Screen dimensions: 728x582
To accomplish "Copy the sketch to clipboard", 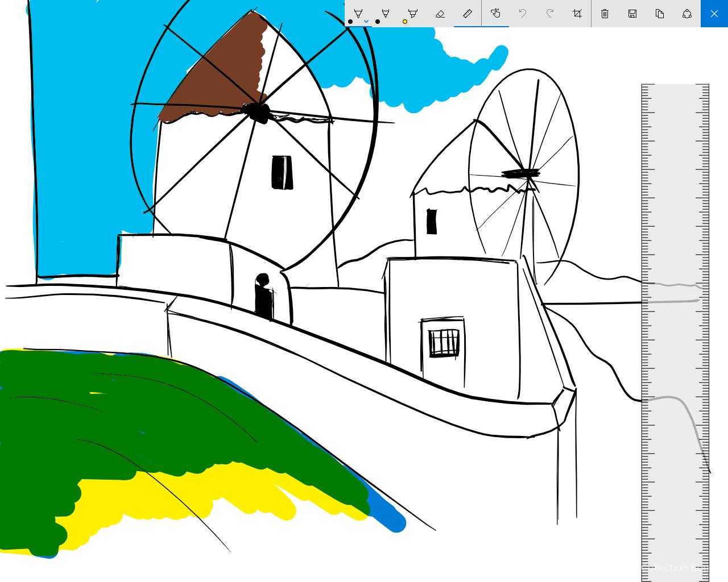I will point(660,14).
